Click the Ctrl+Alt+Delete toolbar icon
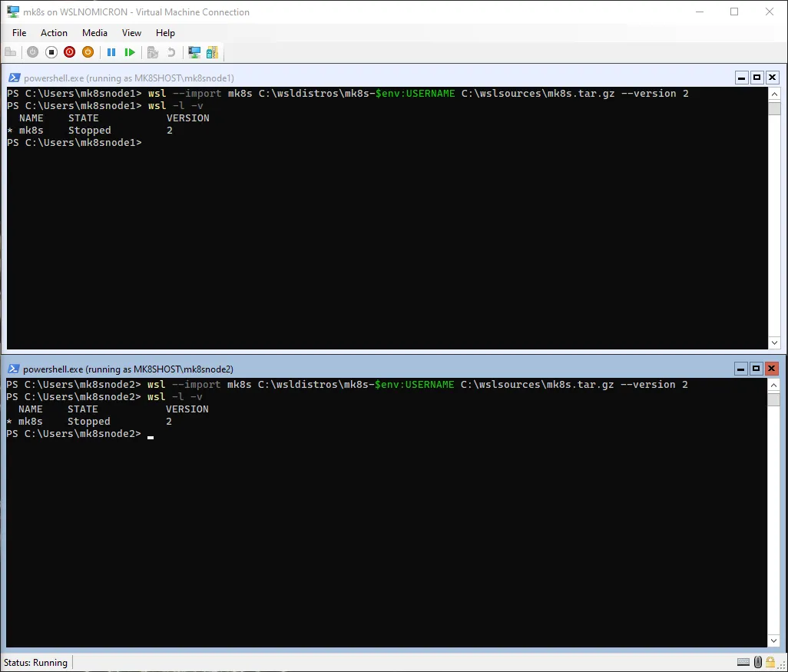Image resolution: width=788 pixels, height=672 pixels. pos(11,52)
